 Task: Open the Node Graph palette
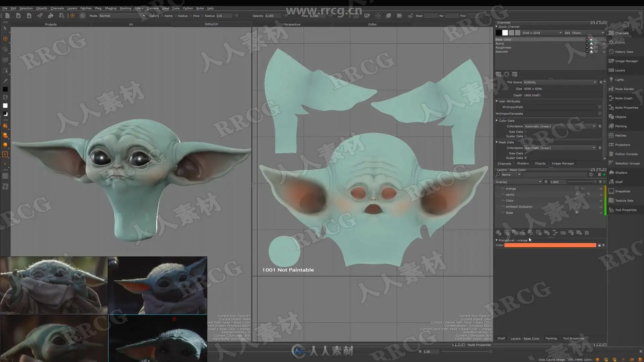click(x=623, y=98)
